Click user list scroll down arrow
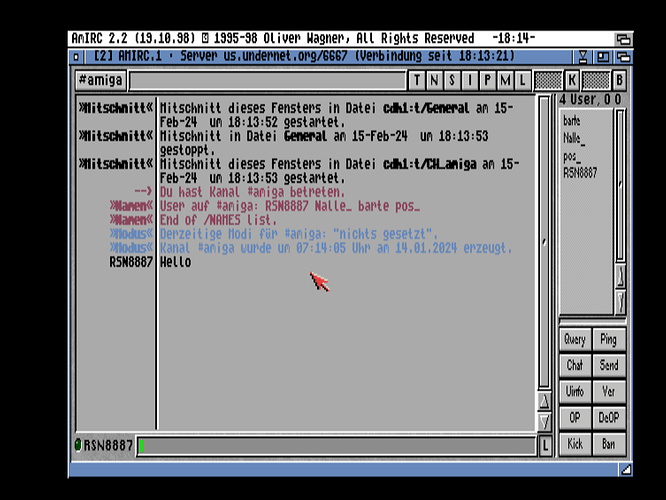Image resolution: width=666 pixels, height=500 pixels. coord(620,302)
